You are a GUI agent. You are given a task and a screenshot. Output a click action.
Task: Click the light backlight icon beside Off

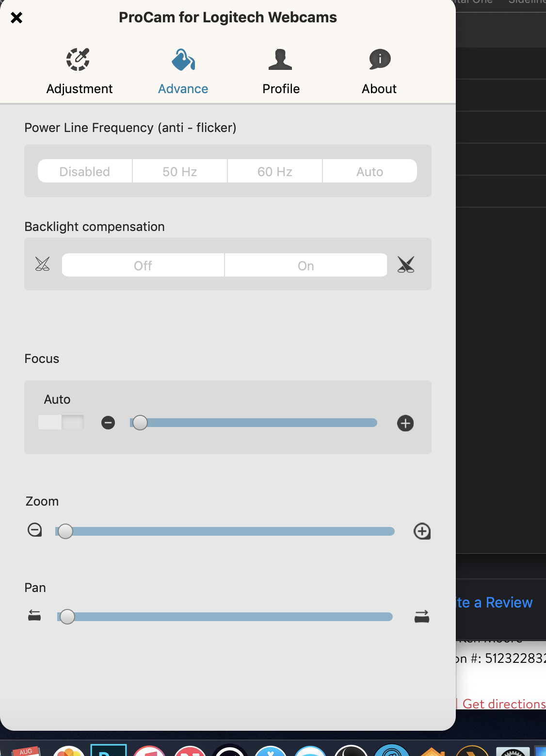click(x=43, y=264)
